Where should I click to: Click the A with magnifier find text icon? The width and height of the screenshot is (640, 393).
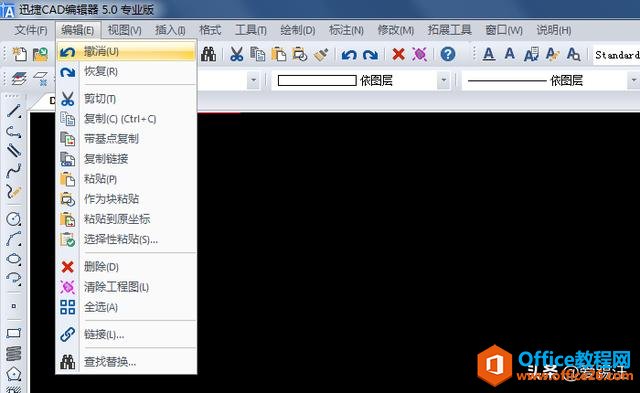point(573,54)
